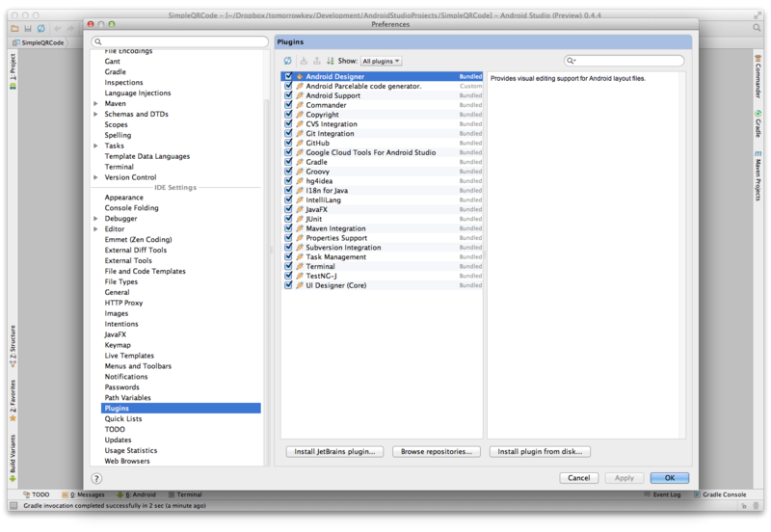This screenshot has height=532, width=771.
Task: Disable the JavaFX plugin checkbox
Action: pyautogui.click(x=288, y=209)
